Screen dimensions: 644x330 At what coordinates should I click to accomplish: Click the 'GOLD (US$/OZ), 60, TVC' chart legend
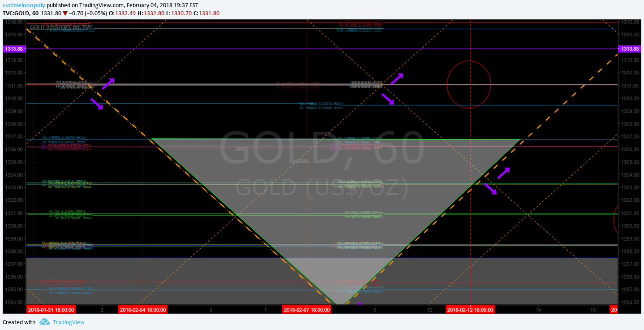pos(61,27)
